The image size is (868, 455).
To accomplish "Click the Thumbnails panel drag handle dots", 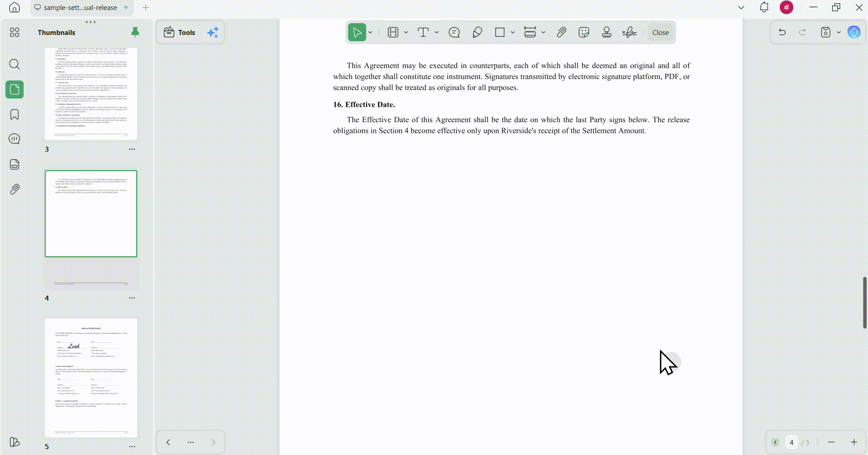I will pos(90,22).
